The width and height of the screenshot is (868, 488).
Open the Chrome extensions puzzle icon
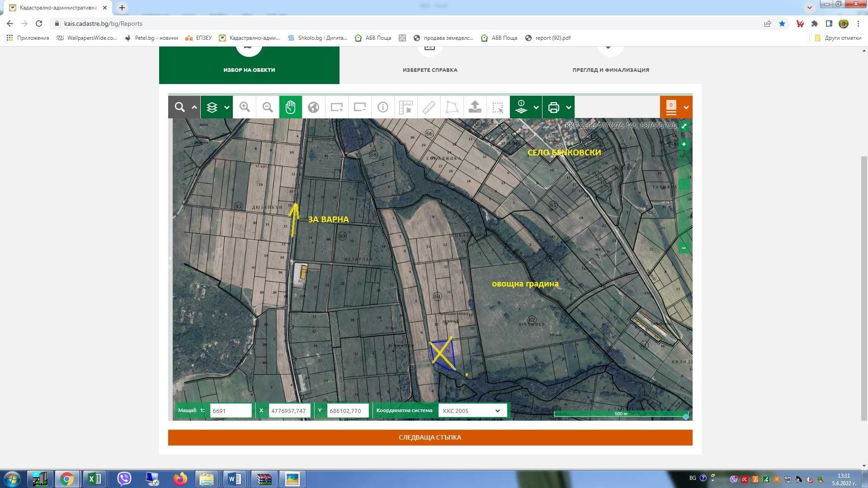coord(815,23)
